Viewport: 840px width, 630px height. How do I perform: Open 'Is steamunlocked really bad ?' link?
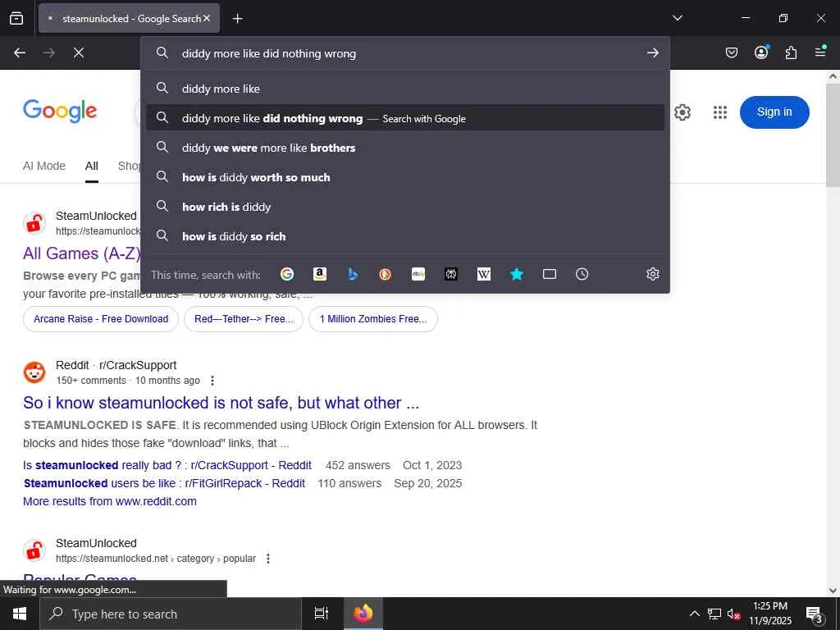(x=167, y=465)
